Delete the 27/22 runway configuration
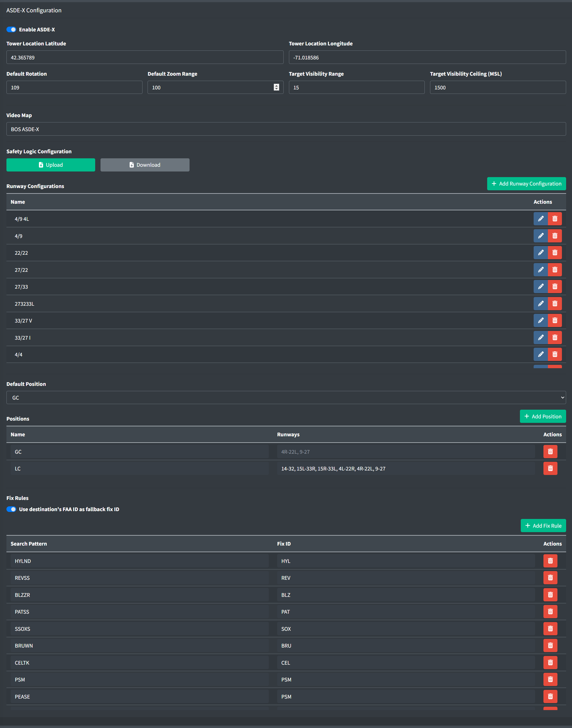This screenshot has height=728, width=572. click(x=555, y=270)
